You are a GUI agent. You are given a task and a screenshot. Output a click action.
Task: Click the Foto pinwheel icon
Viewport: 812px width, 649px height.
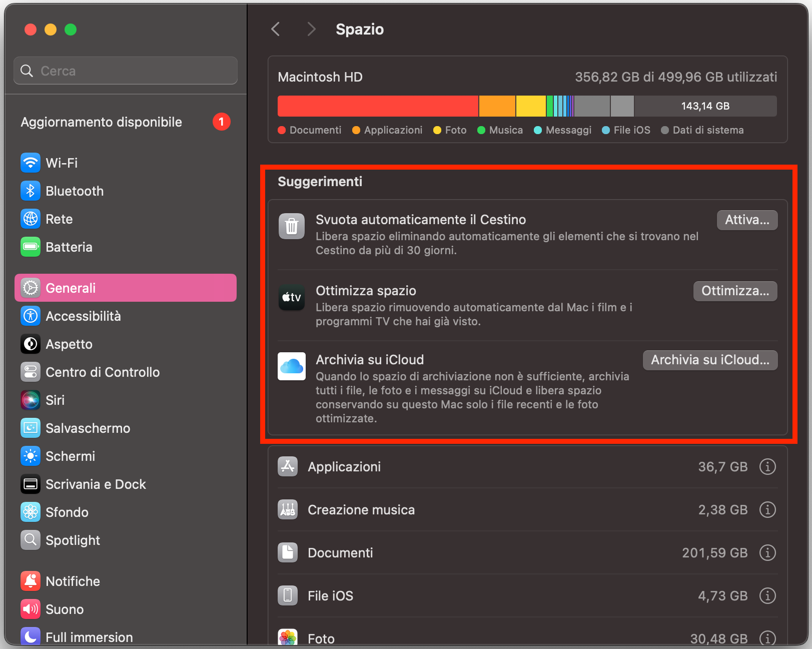click(288, 637)
